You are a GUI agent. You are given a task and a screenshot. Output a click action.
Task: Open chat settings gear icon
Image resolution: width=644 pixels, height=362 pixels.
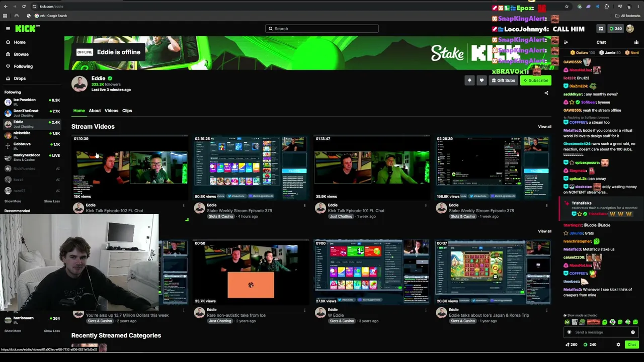(x=618, y=345)
